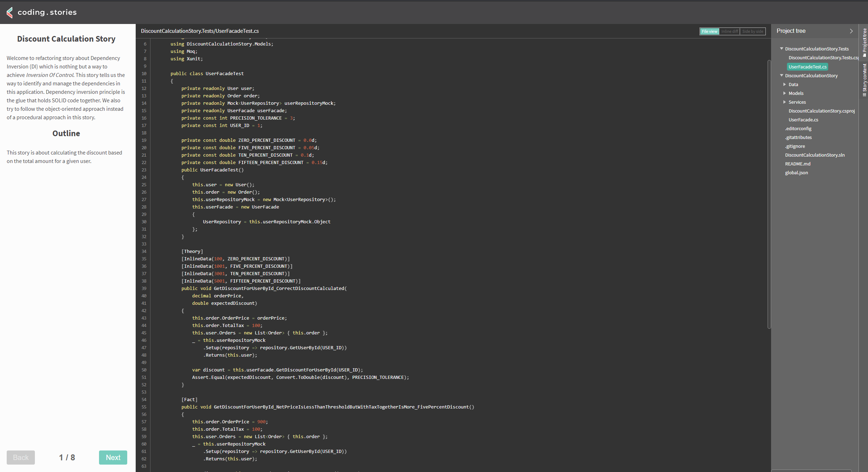Open UserFacade.cs file
The width and height of the screenshot is (868, 472).
[x=803, y=120]
